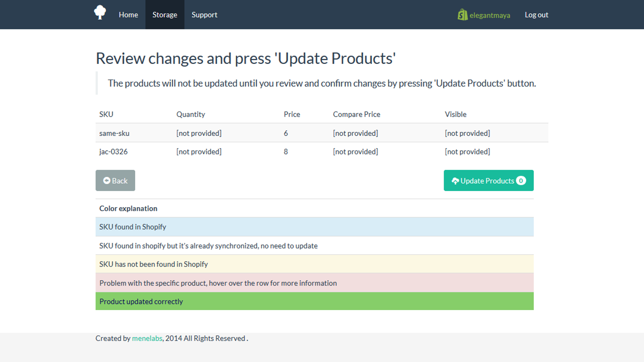
Task: Click the Shopify bag icon
Action: [x=462, y=15]
